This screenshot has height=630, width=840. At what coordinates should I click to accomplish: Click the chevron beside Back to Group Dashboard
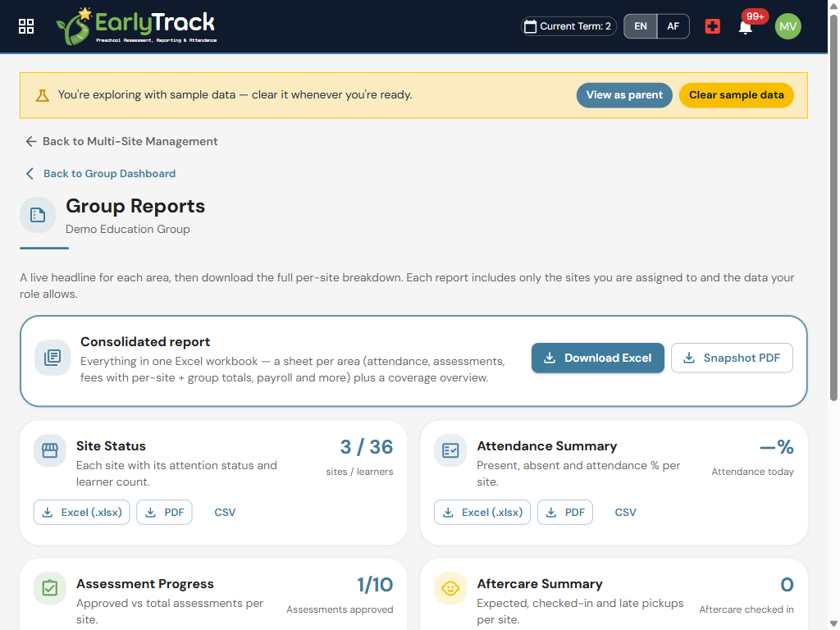[30, 174]
